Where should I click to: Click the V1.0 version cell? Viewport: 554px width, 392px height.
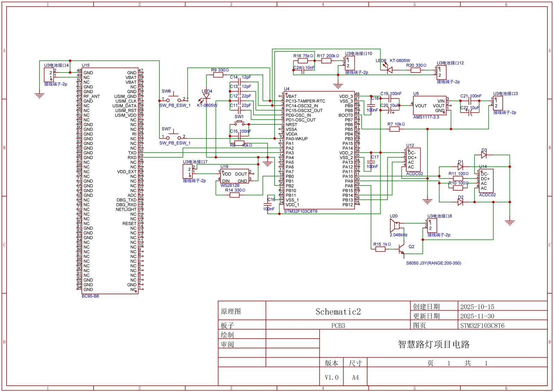coord(331,377)
